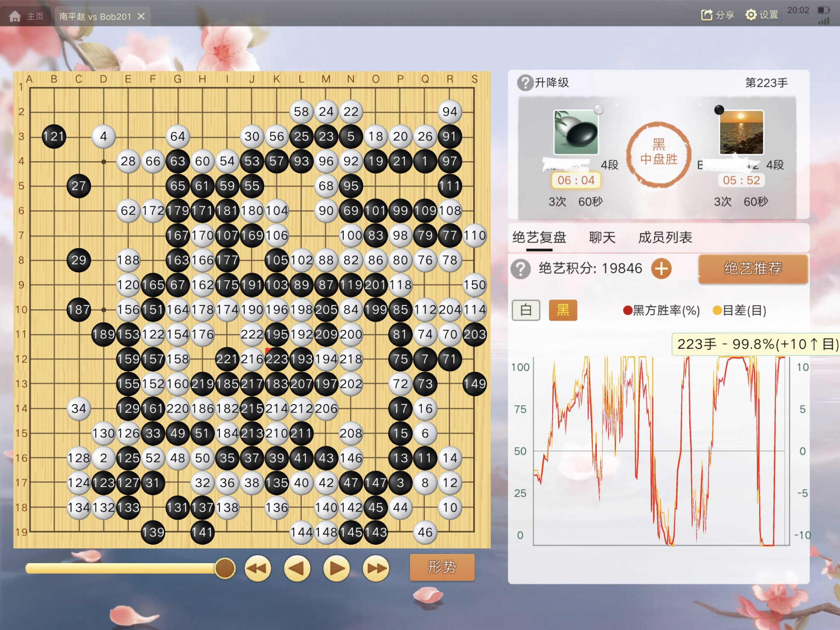Viewport: 840px width, 630px height.
Task: Switch to the 聊天 chat tab
Action: (x=602, y=237)
